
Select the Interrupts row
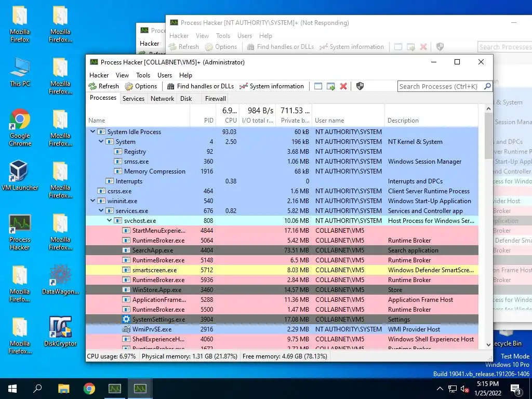282,181
